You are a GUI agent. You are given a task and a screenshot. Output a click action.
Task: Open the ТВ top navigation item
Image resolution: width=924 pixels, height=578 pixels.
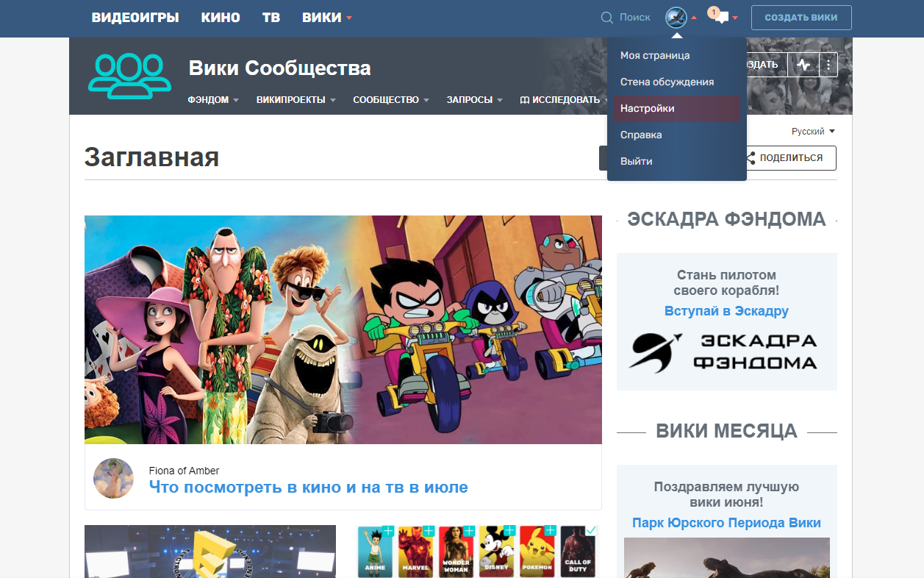click(x=271, y=18)
